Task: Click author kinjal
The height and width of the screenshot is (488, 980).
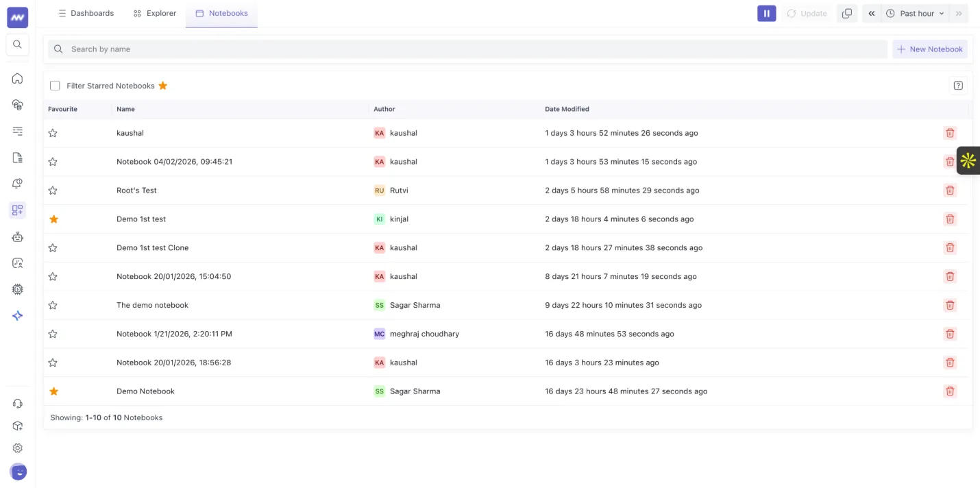Action: click(399, 219)
